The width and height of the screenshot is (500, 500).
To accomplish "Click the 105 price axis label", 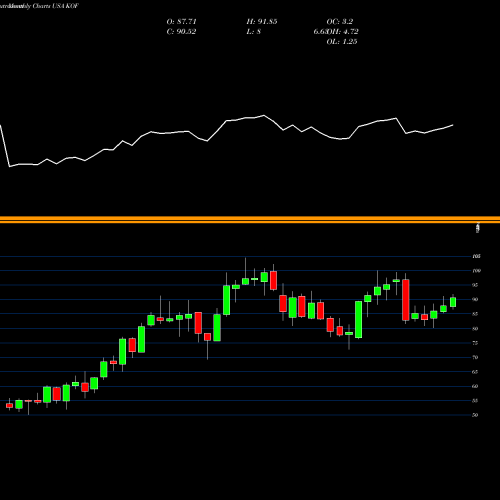I will click(476, 256).
